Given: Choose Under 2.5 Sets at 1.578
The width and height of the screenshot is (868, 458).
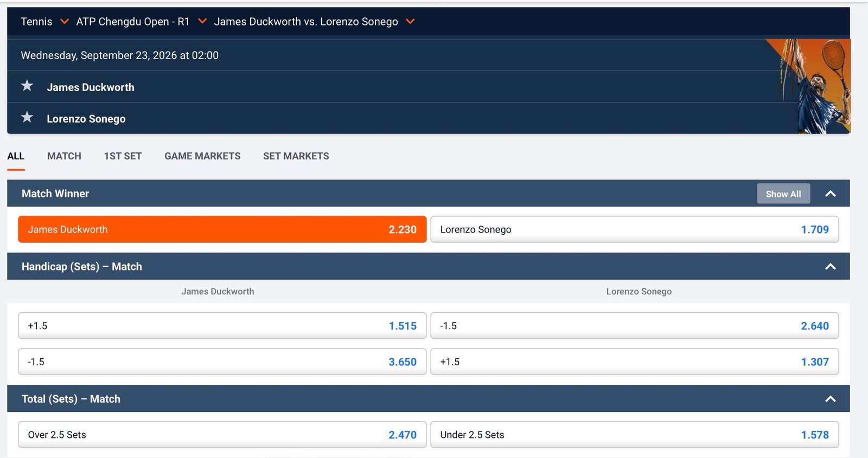Looking at the screenshot, I should [x=635, y=435].
